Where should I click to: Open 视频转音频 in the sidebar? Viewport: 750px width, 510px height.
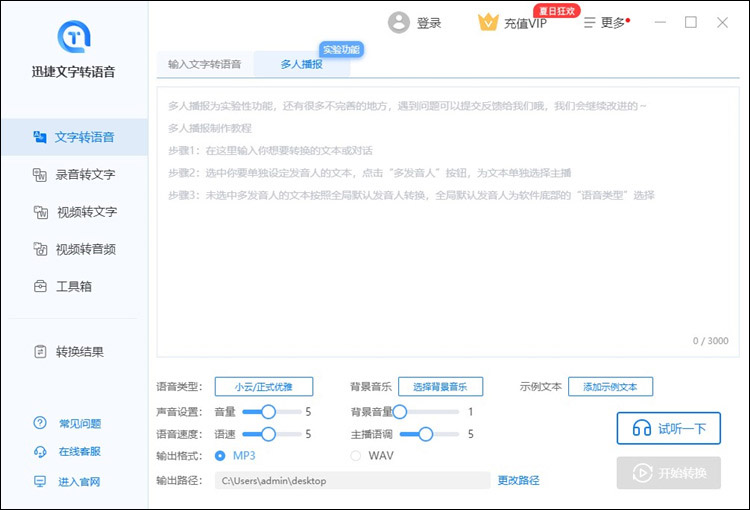pyautogui.click(x=75, y=249)
